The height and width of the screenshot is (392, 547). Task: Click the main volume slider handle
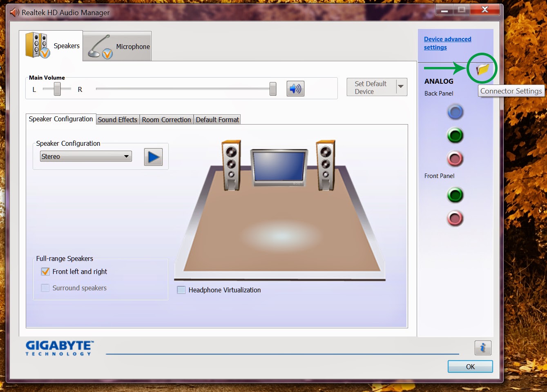273,89
